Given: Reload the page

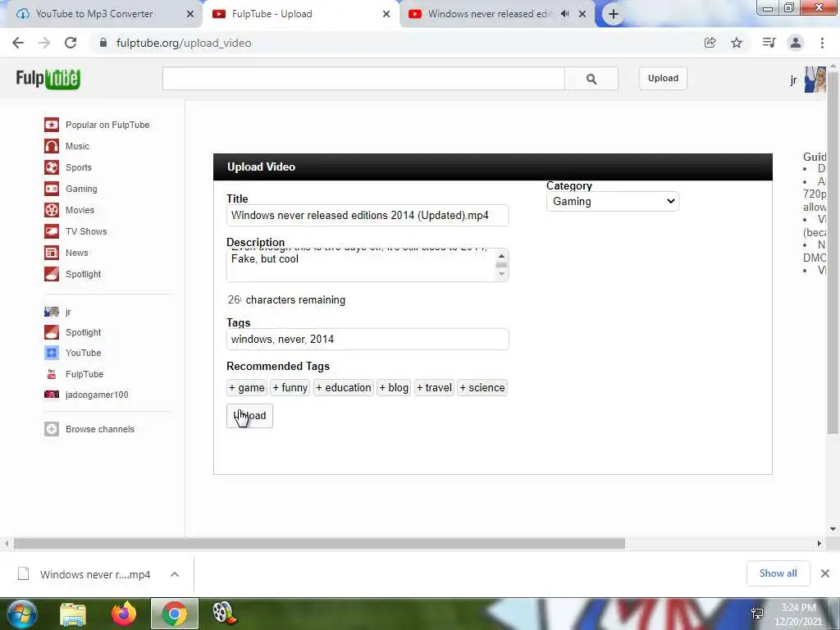Looking at the screenshot, I should (71, 43).
